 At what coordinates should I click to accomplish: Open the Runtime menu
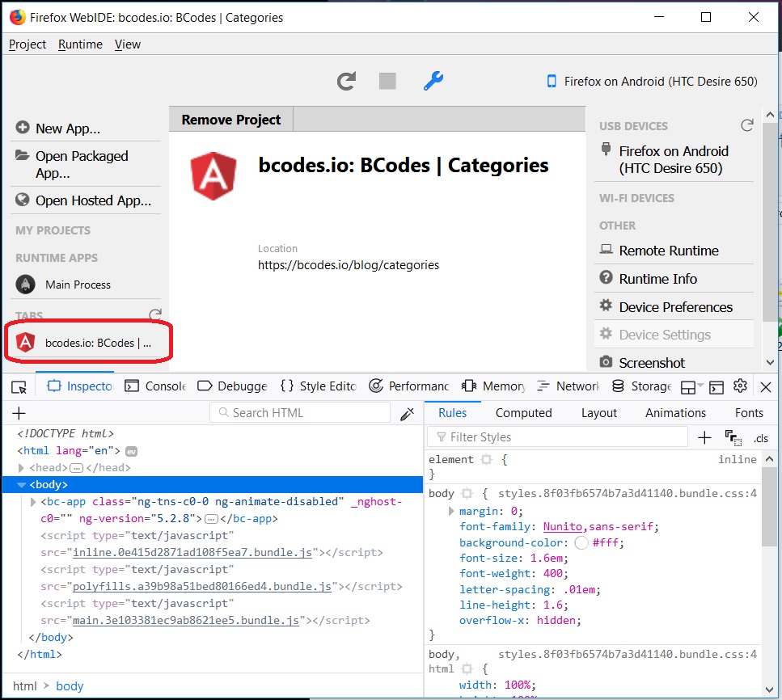(80, 44)
